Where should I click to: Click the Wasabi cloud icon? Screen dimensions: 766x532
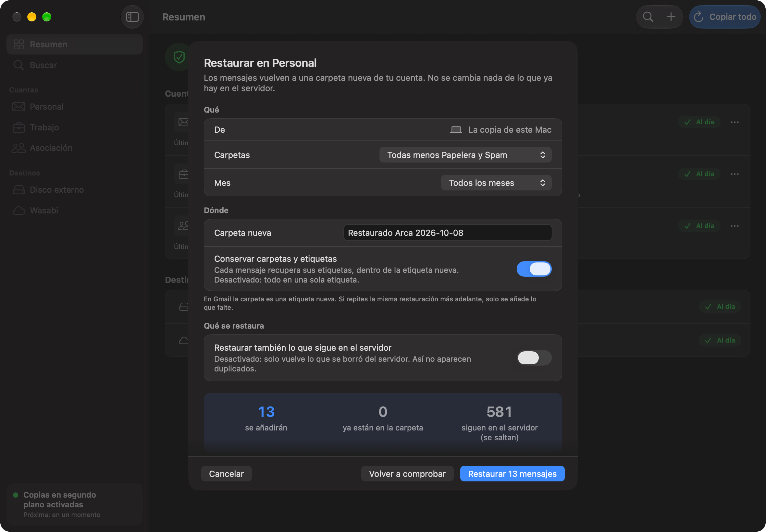click(x=19, y=210)
